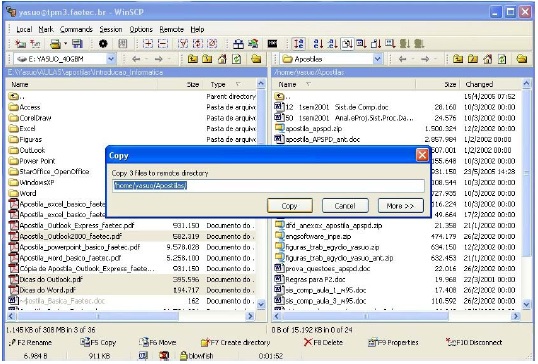This screenshot has height=364, width=538.
Task: Click the sort order toggle icon
Action: click(299, 44)
